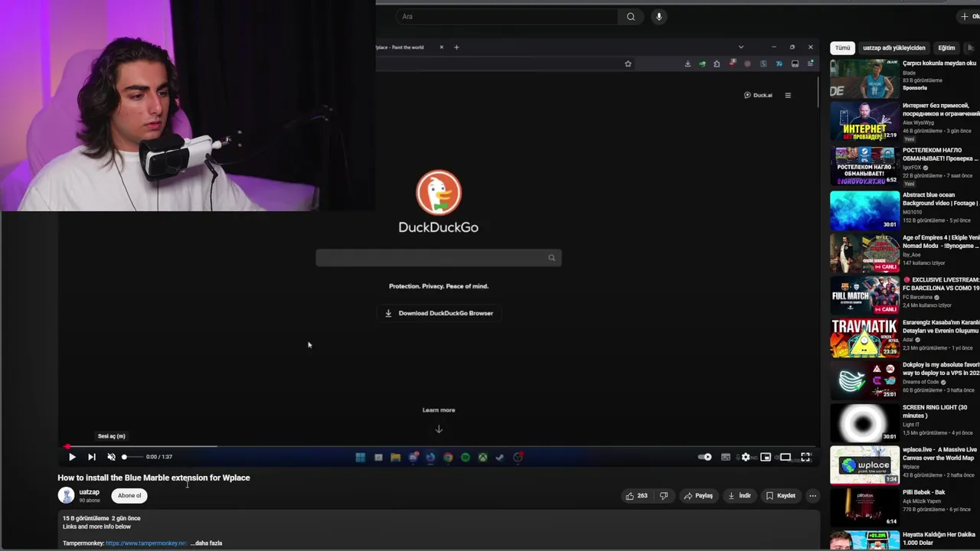Play the YouTube video
The width and height of the screenshot is (980, 551).
click(72, 457)
